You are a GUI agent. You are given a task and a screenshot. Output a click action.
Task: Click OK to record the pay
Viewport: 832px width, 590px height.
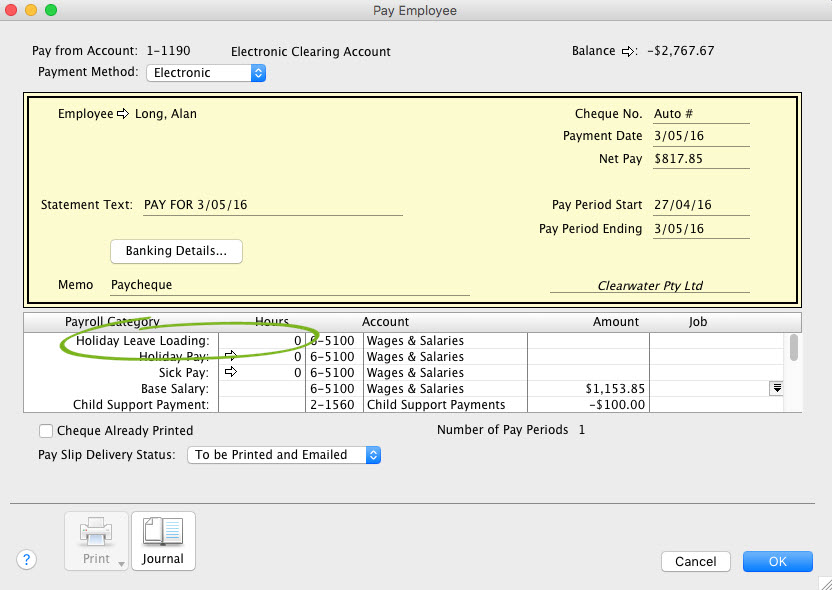[778, 561]
